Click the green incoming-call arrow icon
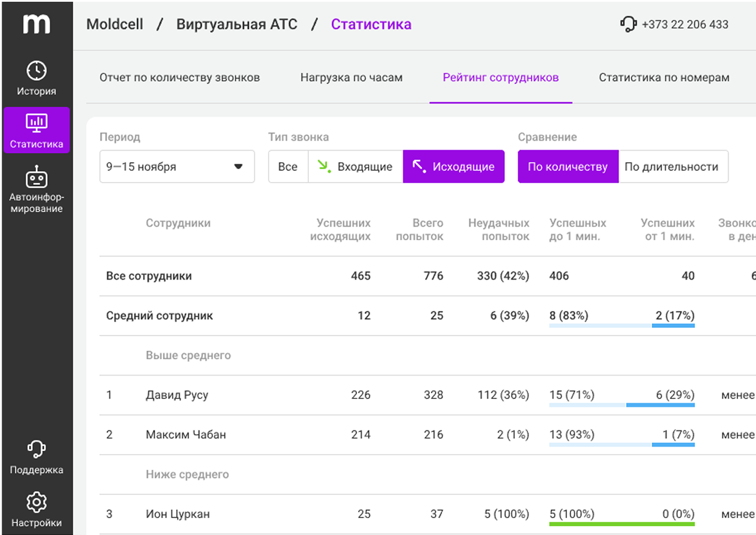The image size is (756, 535). coord(324,166)
